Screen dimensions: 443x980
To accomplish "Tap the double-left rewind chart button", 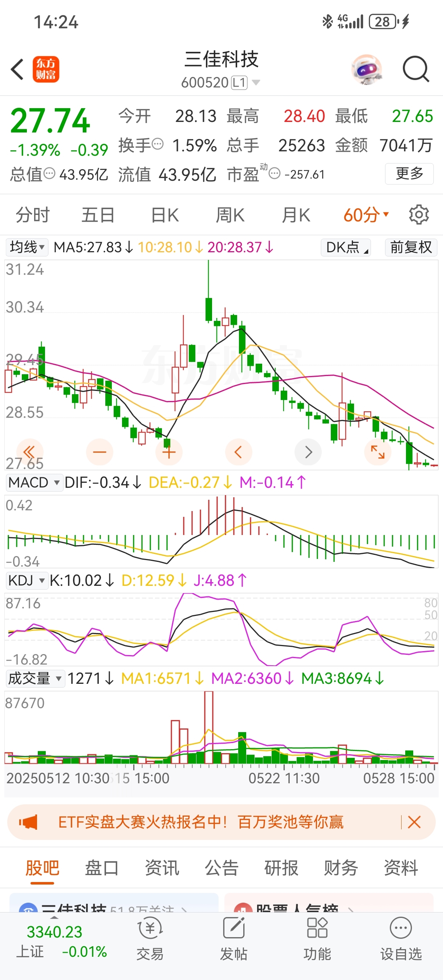I will [30, 452].
